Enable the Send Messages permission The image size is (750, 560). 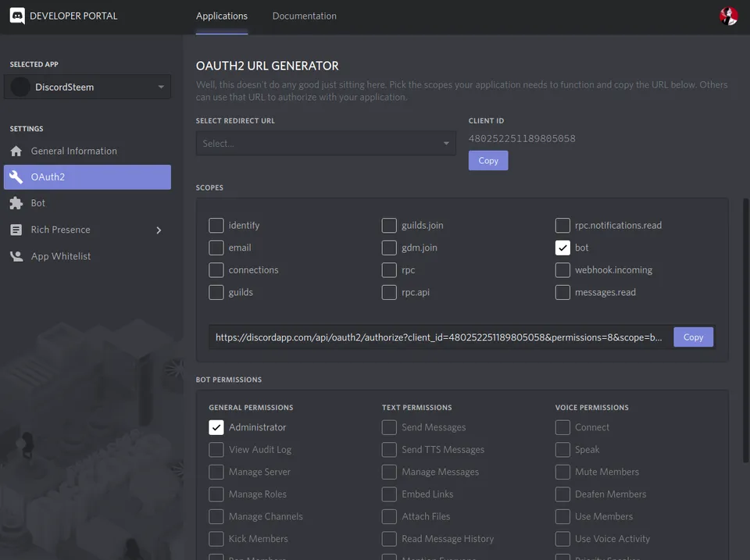coord(389,427)
